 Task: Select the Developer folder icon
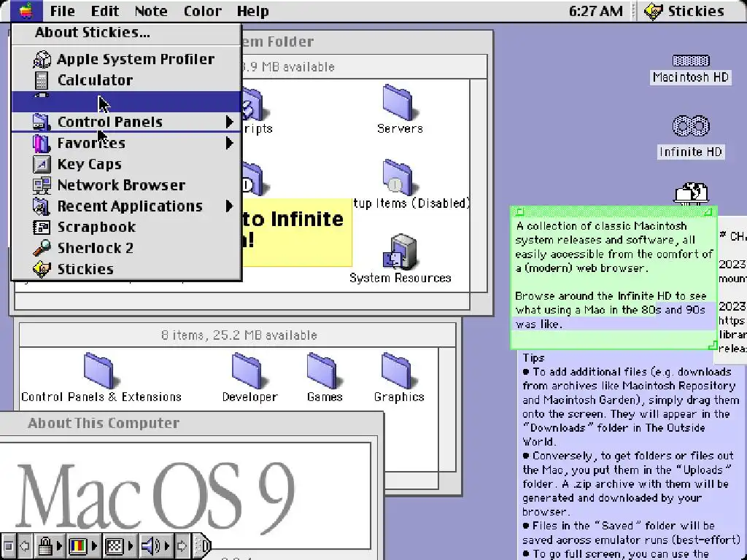click(249, 371)
